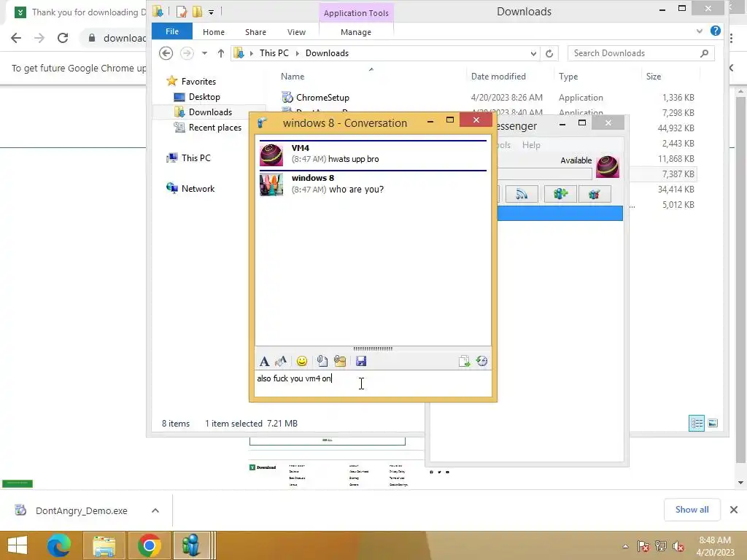The image size is (747, 560).
Task: Open Google Chrome from taskbar
Action: tap(149, 545)
